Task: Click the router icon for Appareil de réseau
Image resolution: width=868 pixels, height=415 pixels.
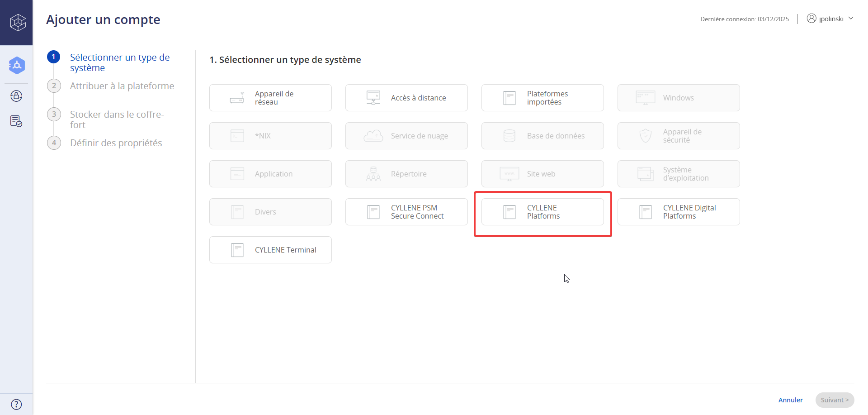Action: [x=237, y=98]
